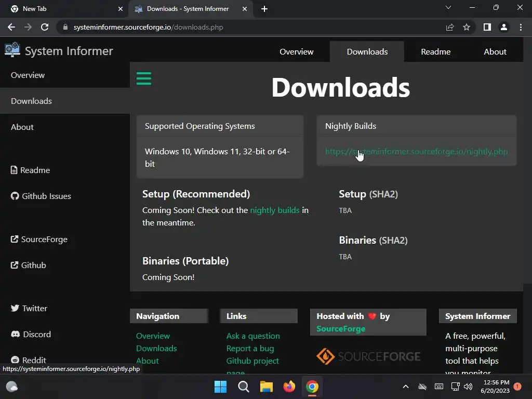Close the New Tab browser tab
Image resolution: width=532 pixels, height=399 pixels.
(121, 9)
